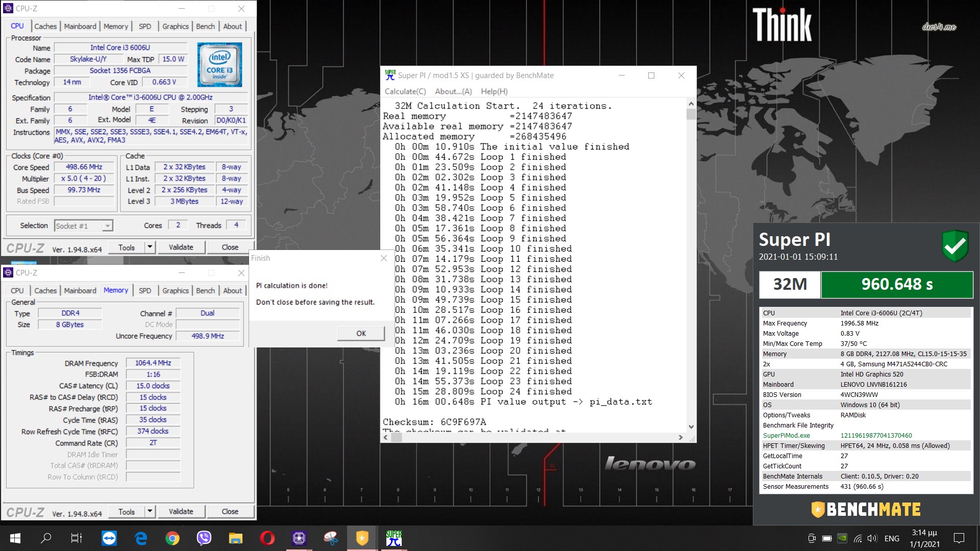Click OK in the Finish dialog
The image size is (980, 551).
[361, 333]
